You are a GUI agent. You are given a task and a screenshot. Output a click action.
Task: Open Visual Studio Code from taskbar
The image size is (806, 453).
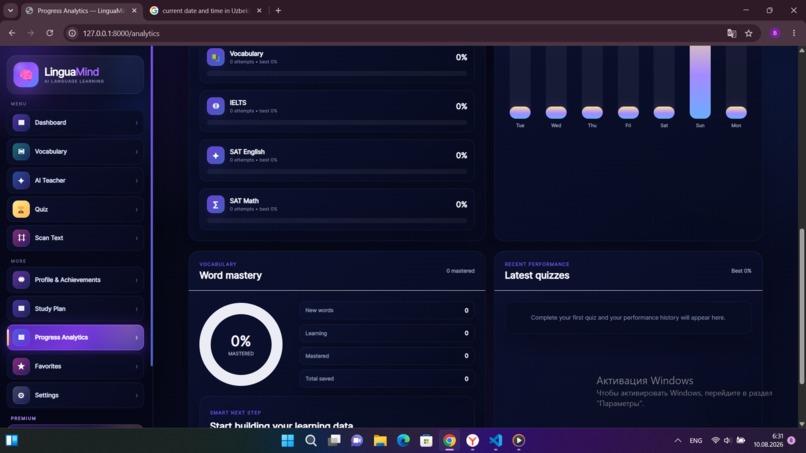[x=496, y=441]
